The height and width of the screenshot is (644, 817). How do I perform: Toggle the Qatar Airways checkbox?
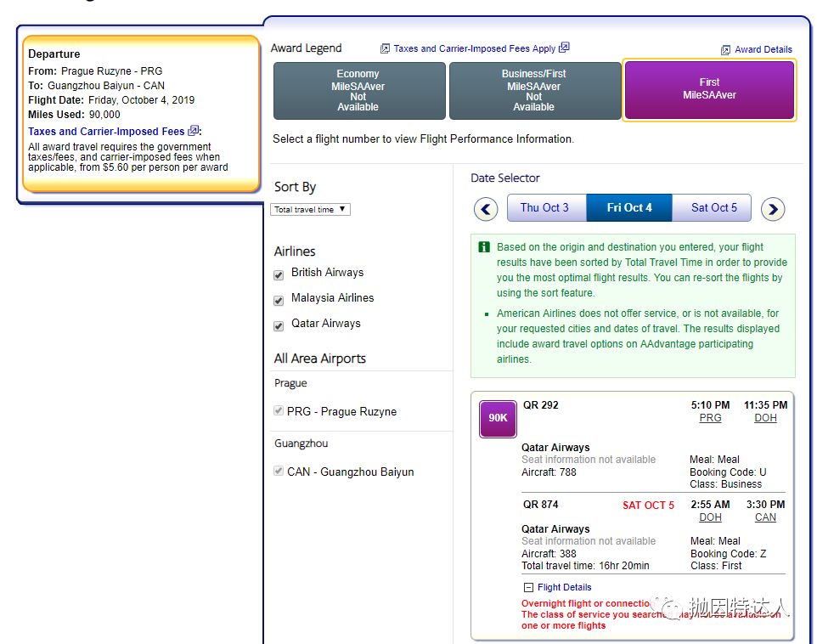(x=279, y=326)
